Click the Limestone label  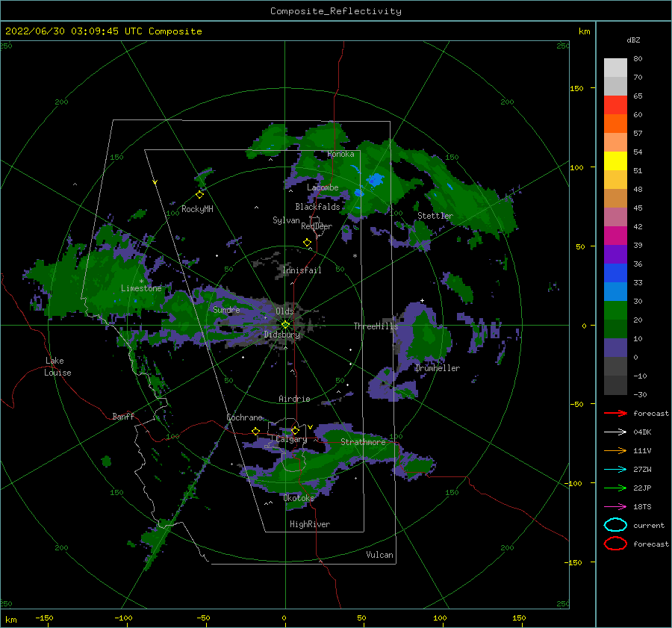[x=141, y=288]
